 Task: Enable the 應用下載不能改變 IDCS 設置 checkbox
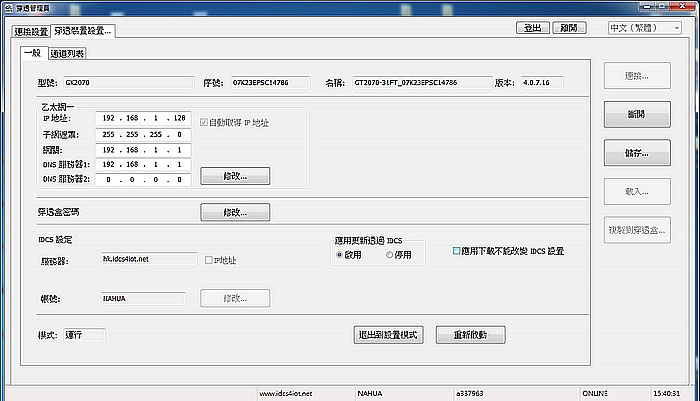(x=457, y=251)
